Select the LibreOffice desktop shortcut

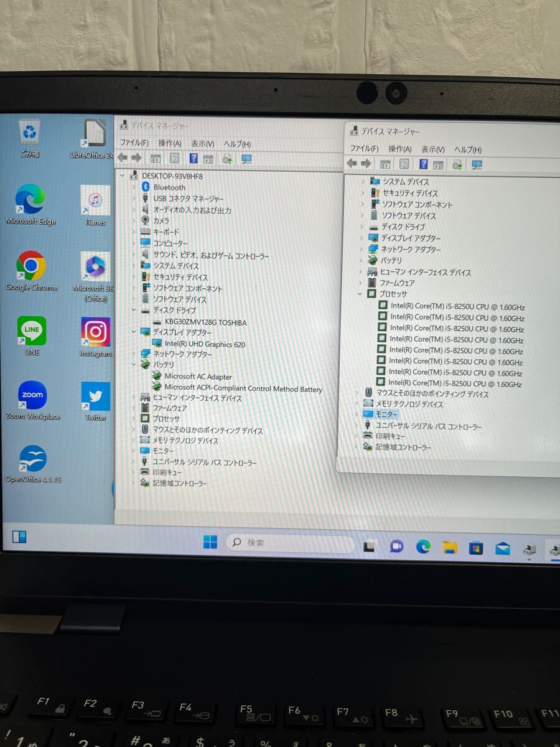[x=92, y=139]
